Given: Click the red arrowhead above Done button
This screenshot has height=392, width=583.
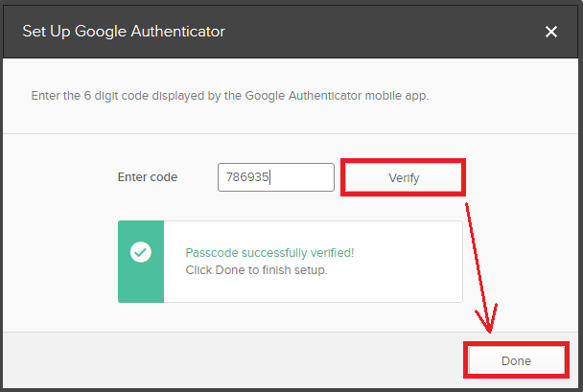Looking at the screenshot, I should [488, 319].
